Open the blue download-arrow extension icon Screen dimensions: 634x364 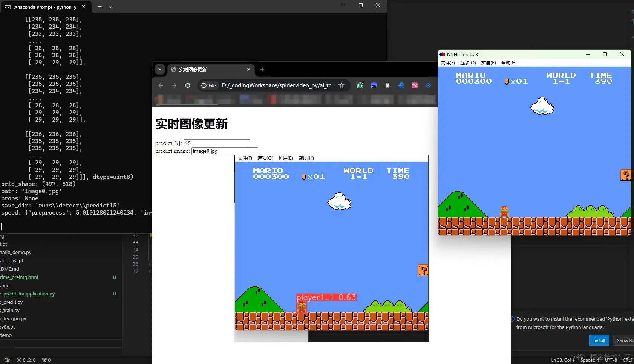point(428,85)
